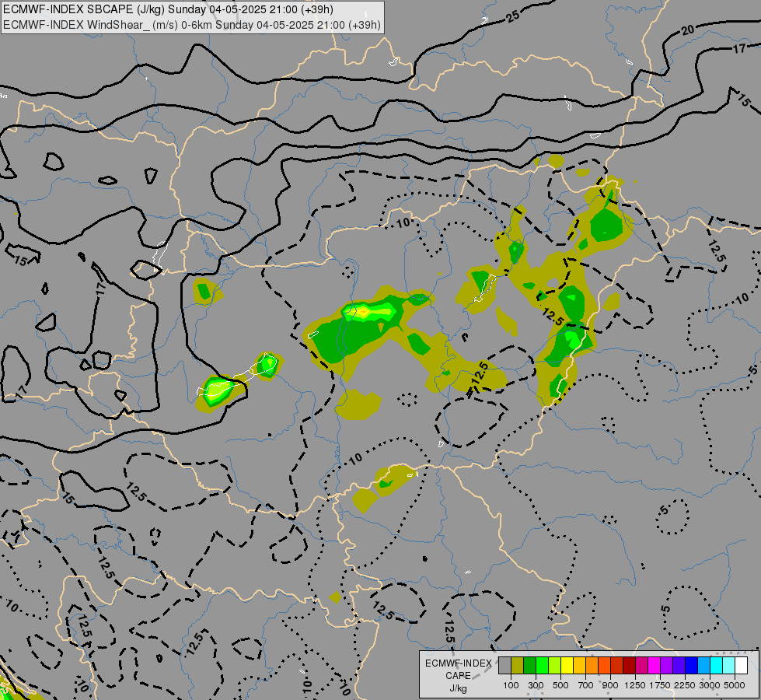Click the 500 label under legend
Image resolution: width=761 pixels, height=700 pixels.
point(560,685)
